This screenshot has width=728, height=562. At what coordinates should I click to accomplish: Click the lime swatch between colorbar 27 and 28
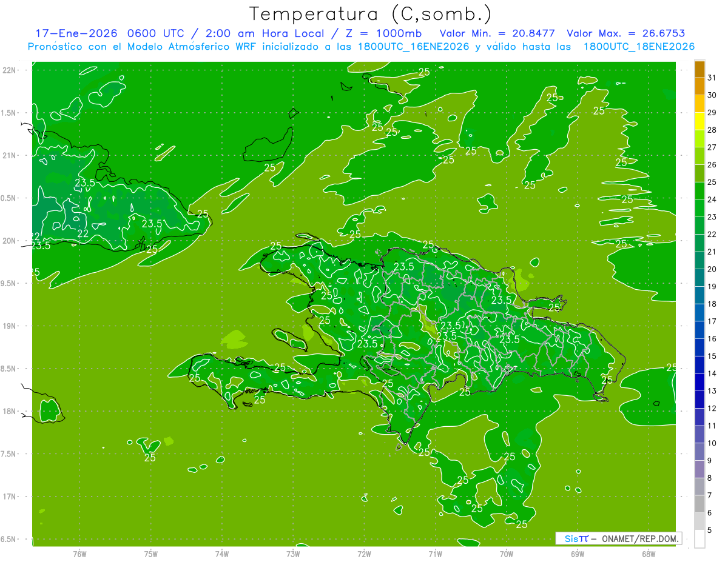(x=699, y=139)
